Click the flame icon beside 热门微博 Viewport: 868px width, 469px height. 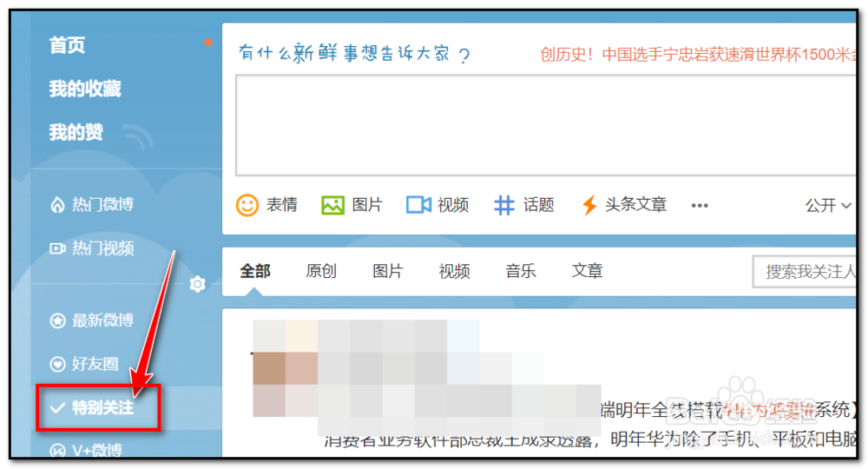(x=57, y=205)
